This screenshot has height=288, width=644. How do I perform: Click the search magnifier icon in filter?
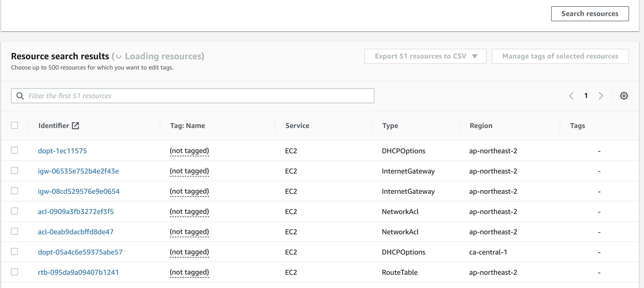20,96
